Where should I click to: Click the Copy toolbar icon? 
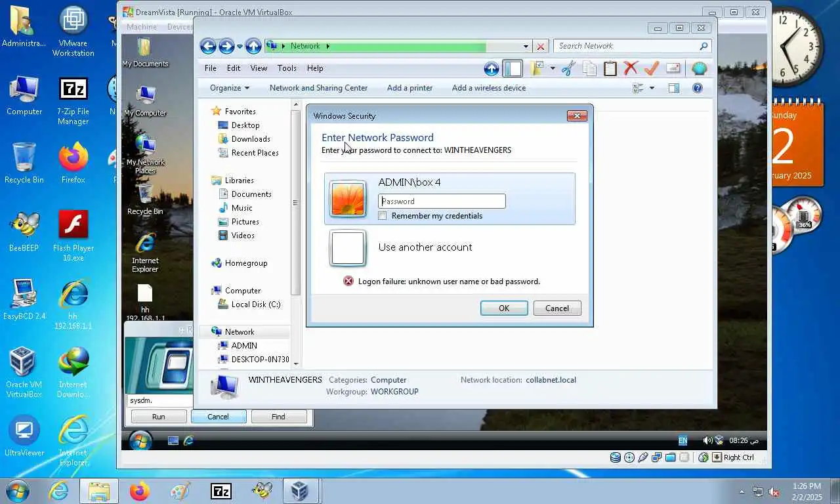[589, 68]
